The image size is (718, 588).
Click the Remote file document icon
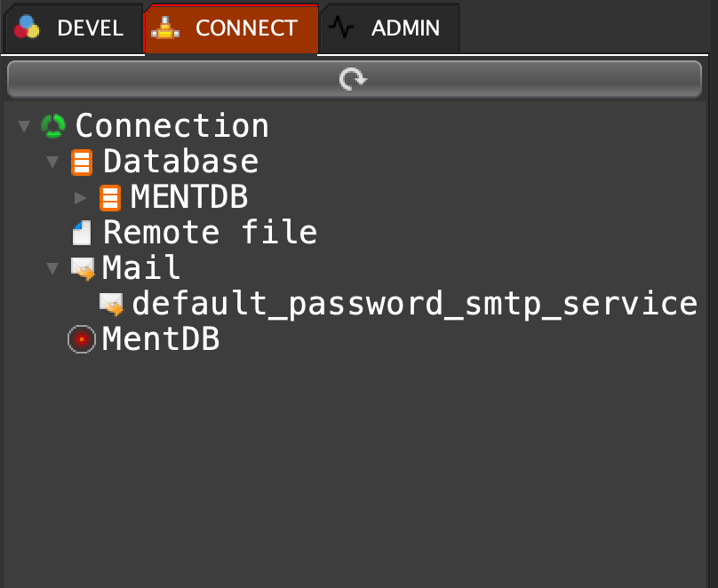(x=82, y=233)
